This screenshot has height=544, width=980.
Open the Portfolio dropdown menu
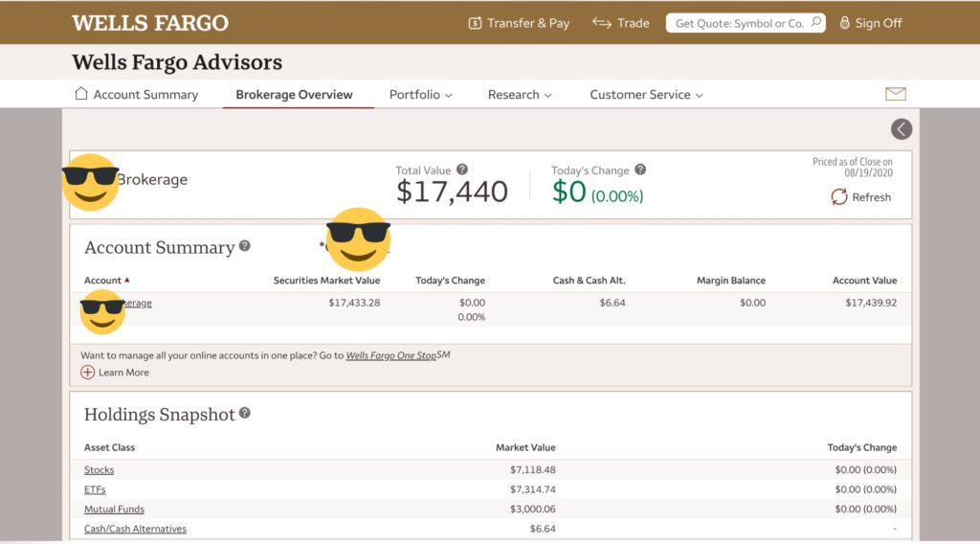(420, 95)
